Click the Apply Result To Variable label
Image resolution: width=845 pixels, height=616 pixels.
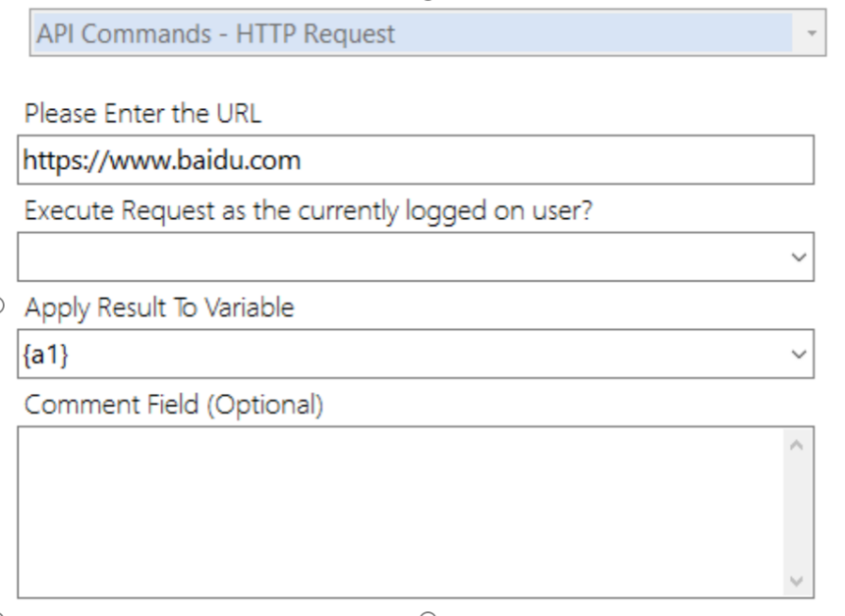point(159,308)
